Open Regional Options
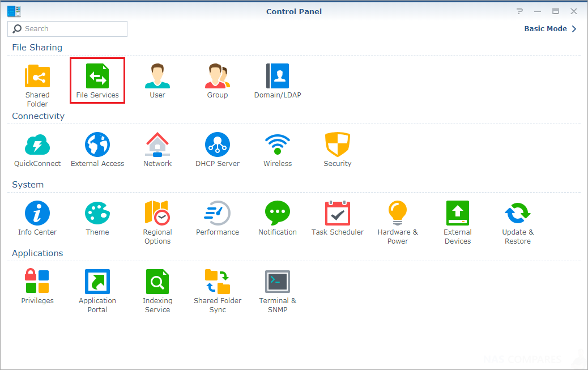 (157, 223)
